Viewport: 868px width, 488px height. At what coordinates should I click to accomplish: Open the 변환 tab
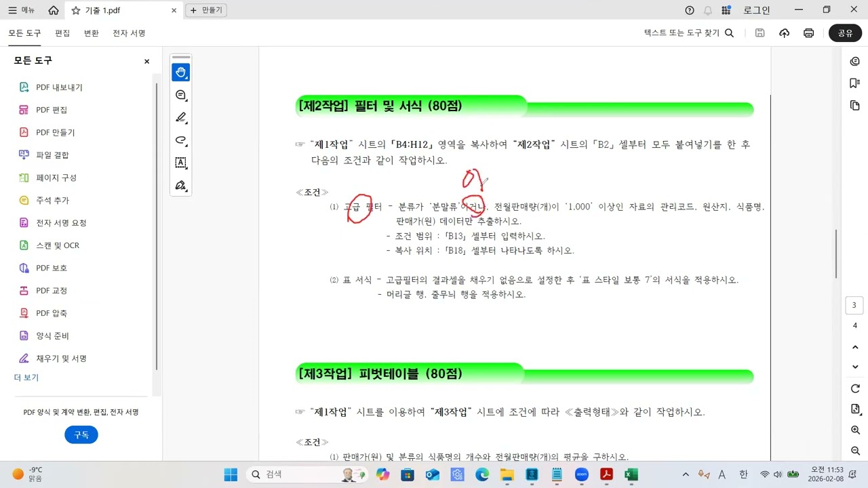click(91, 33)
